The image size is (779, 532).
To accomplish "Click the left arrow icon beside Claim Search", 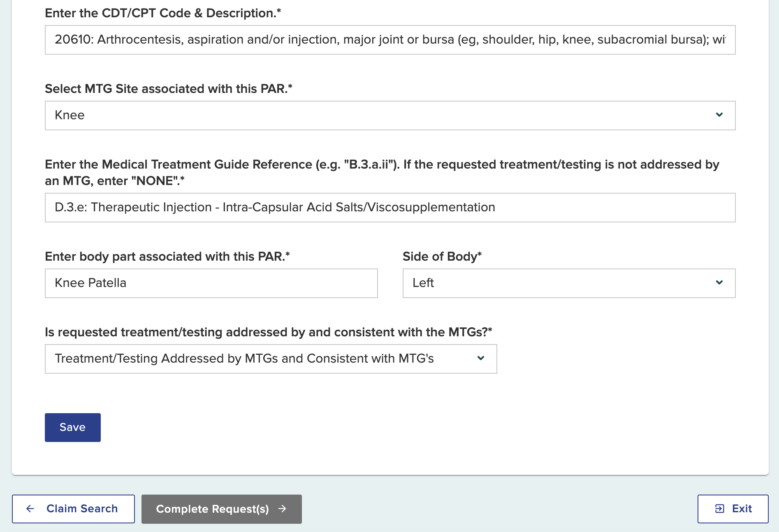I will point(30,509).
